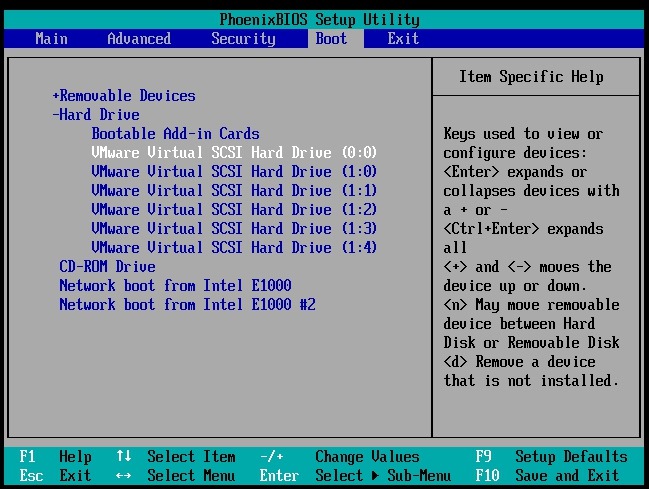
Task: Select Network boot from Intel E1000 #2
Action: click(x=187, y=305)
